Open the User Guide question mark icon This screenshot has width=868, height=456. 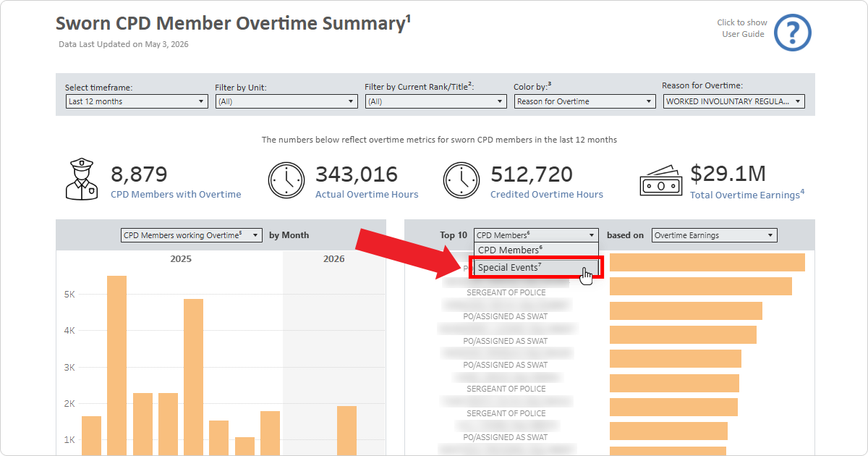point(793,33)
